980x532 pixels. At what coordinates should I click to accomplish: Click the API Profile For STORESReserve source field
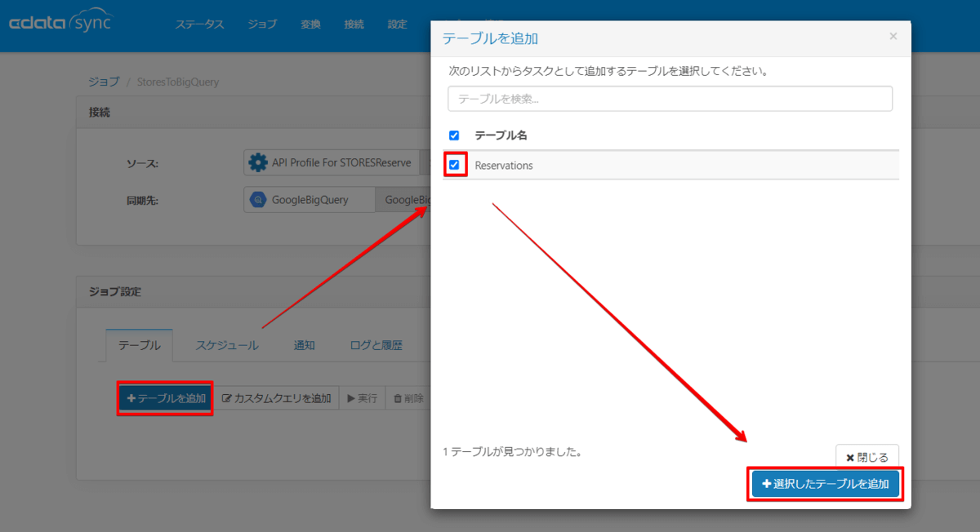(332, 162)
